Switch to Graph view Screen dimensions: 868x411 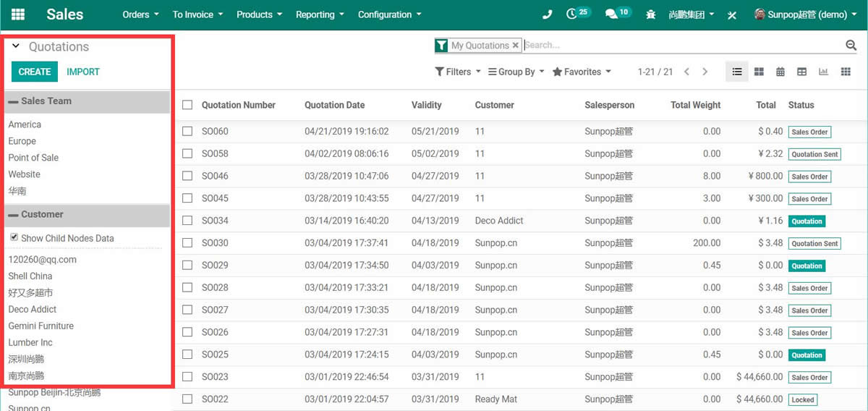click(823, 72)
